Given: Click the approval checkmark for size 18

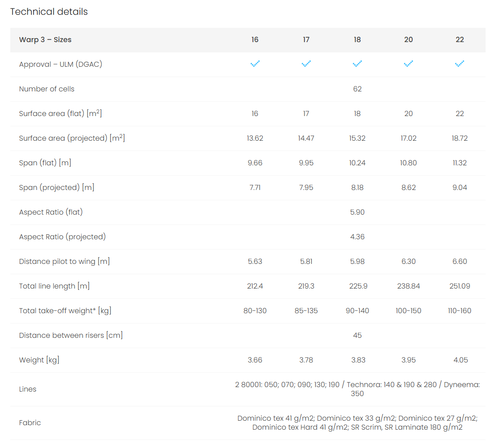Looking at the screenshot, I should click(x=357, y=64).
